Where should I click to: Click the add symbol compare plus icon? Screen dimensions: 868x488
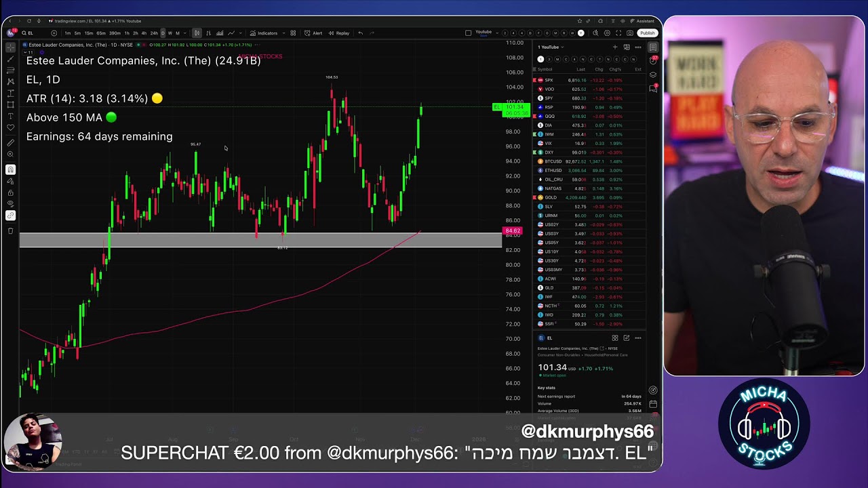tap(54, 33)
